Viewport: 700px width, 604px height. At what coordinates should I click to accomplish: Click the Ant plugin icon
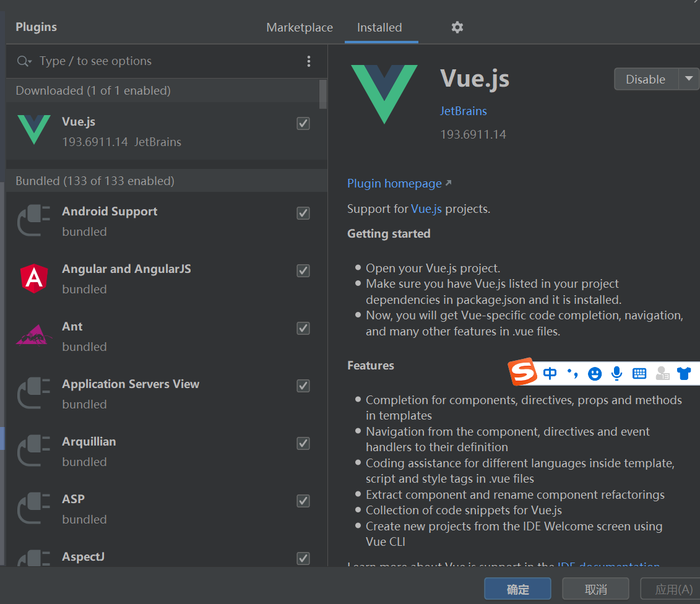tap(33, 335)
